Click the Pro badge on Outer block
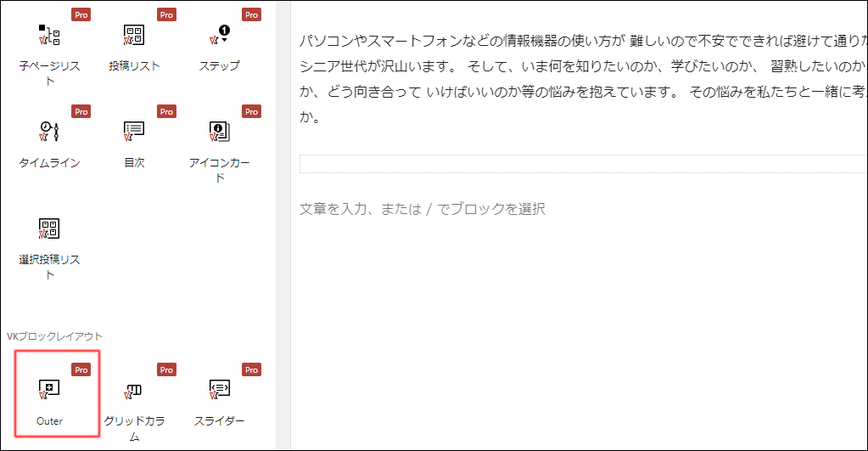The image size is (868, 451). click(81, 370)
